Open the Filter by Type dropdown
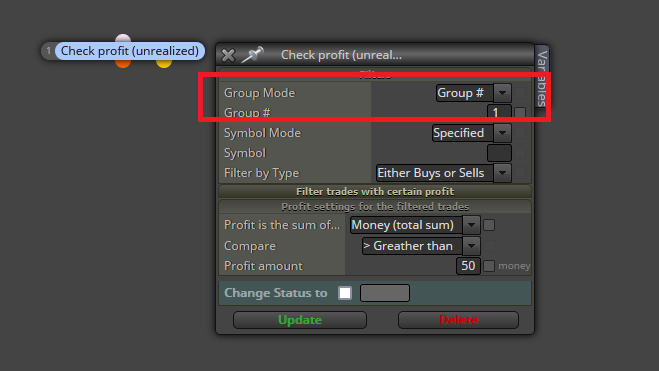Viewport: 659px width, 371px height. (x=443, y=173)
